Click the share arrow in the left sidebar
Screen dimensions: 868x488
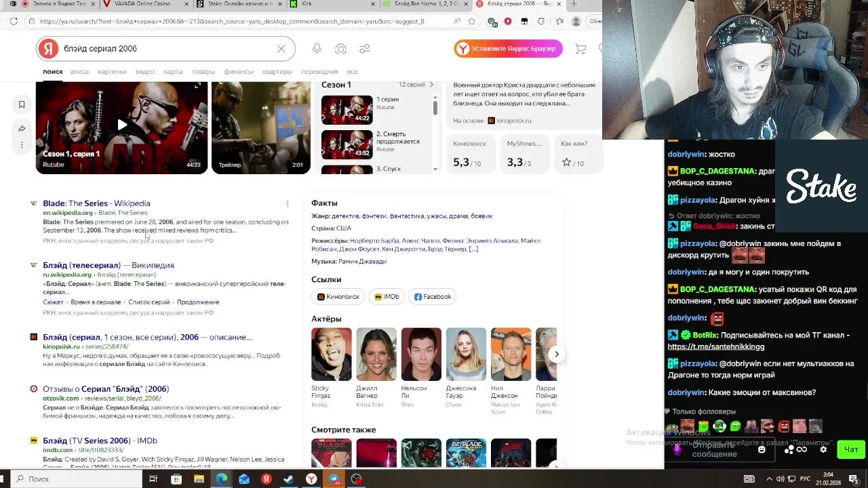(x=22, y=129)
